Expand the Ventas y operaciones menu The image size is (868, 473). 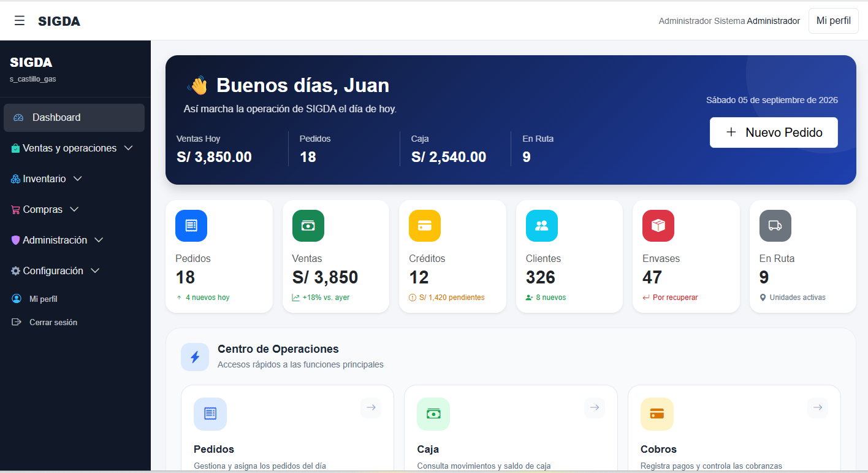[x=74, y=148]
